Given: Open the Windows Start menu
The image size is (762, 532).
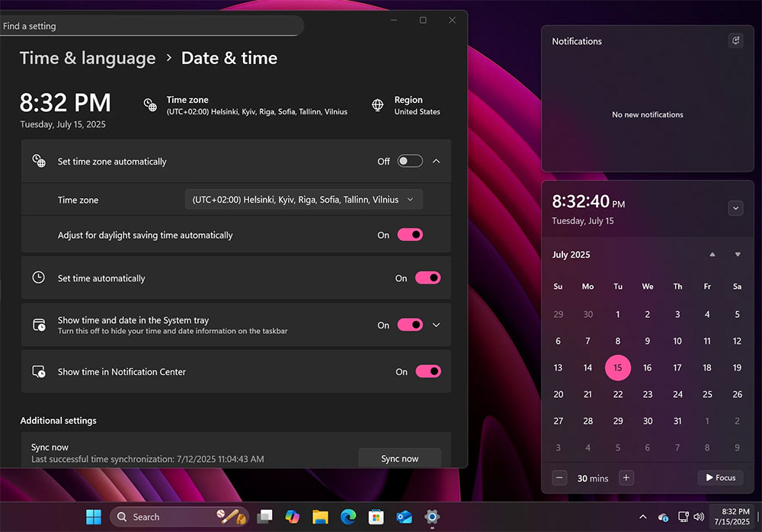Looking at the screenshot, I should [93, 517].
